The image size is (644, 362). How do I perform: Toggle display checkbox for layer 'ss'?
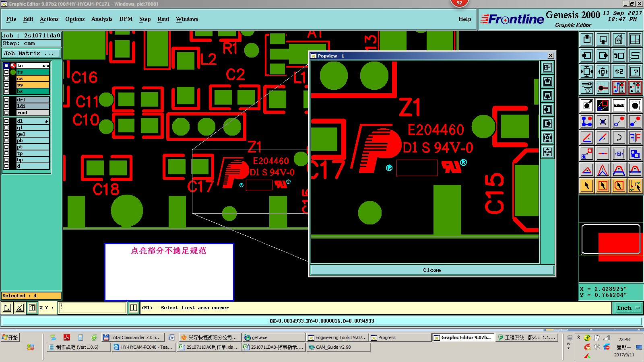6,85
